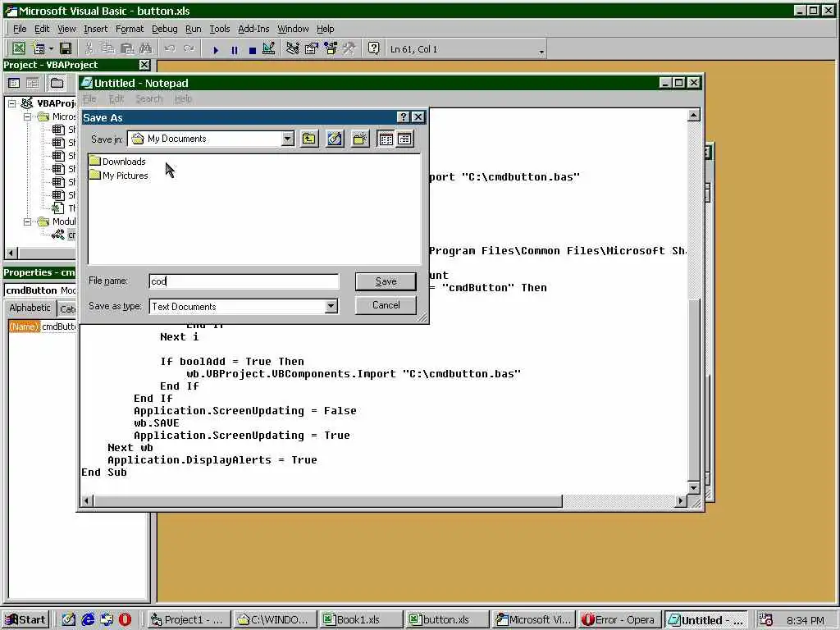
Task: Open Properties Window toolbar icon
Action: pyautogui.click(x=311, y=48)
